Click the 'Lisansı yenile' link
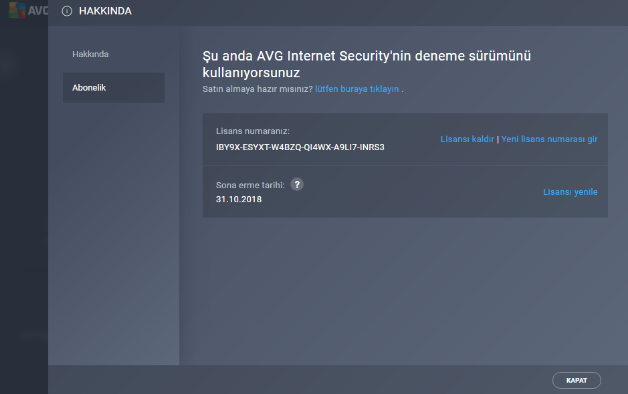Screen dimensions: 628x394 (x=570, y=192)
